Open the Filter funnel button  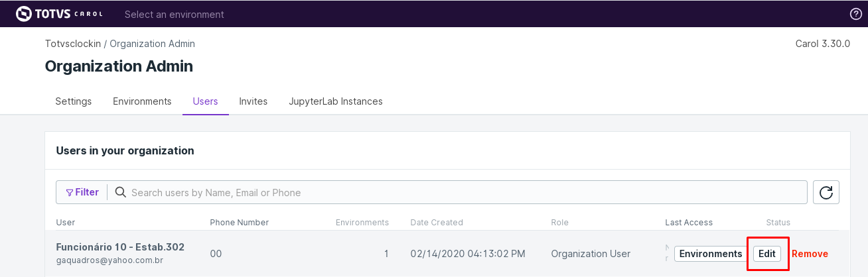pyautogui.click(x=82, y=192)
